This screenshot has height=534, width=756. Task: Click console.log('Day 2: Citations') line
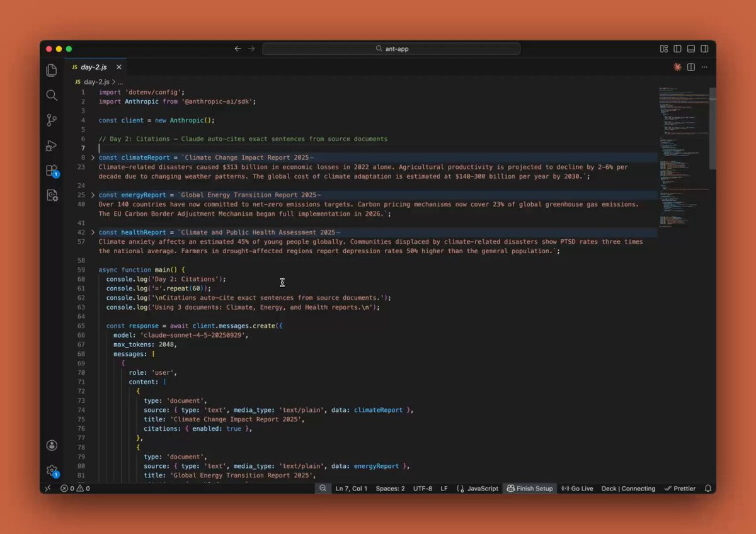tap(166, 279)
